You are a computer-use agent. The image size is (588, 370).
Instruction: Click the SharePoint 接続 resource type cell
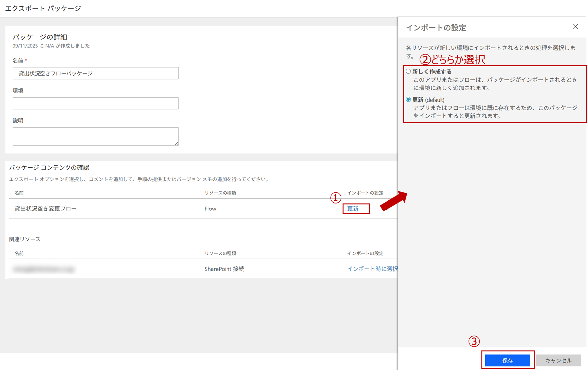[224, 269]
